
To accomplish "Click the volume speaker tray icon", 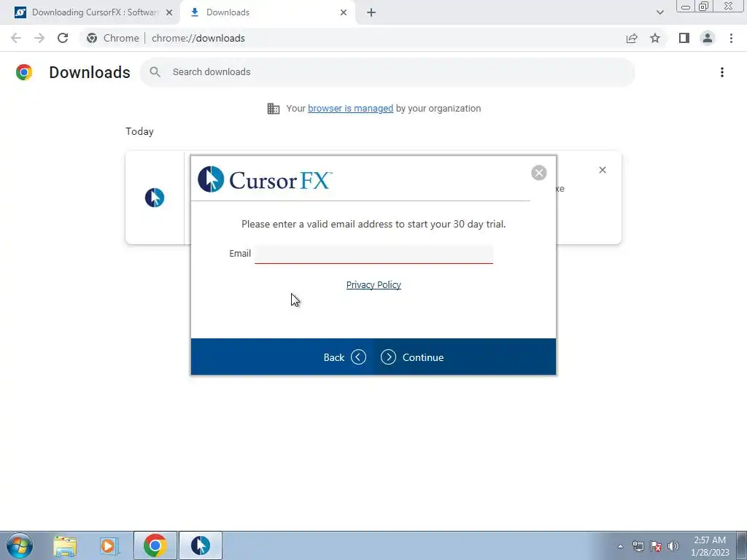I will coord(673,546).
